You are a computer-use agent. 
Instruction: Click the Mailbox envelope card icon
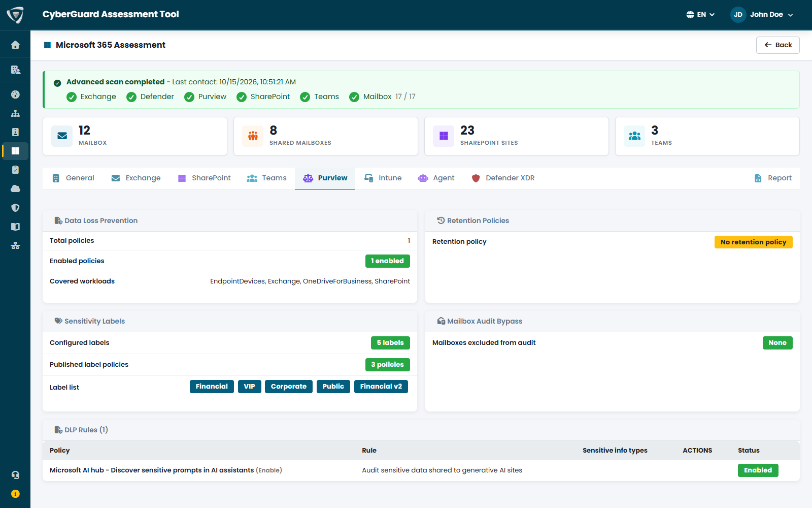(x=62, y=136)
